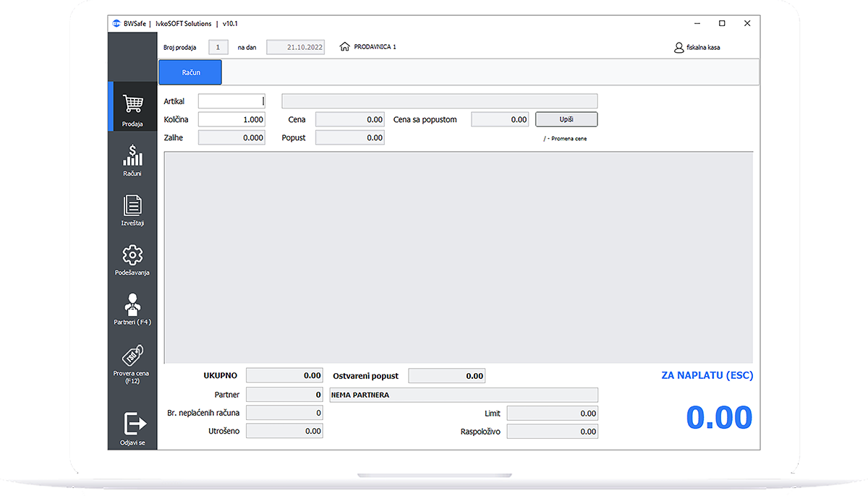
Task: Click the na dan date field
Action: point(295,47)
